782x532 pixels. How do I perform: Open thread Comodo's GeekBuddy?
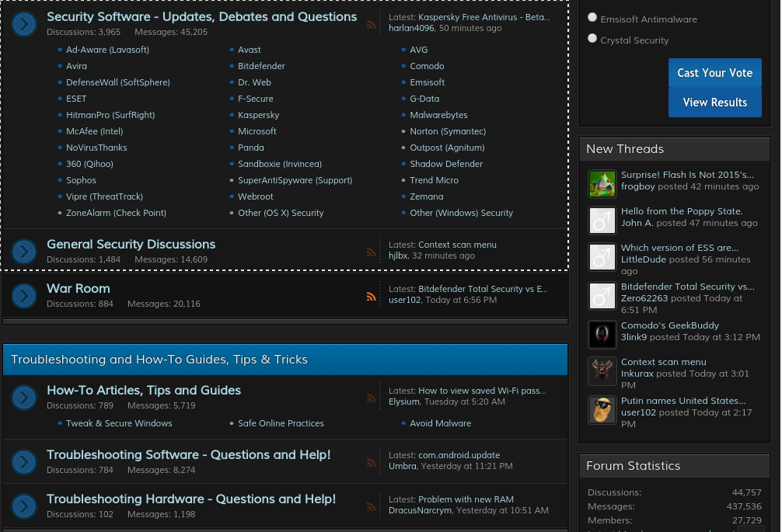(670, 325)
